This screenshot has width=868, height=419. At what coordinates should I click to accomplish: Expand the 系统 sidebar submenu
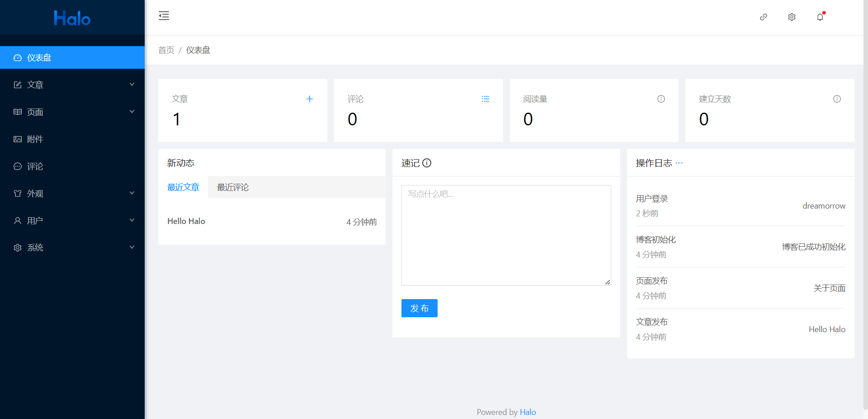[x=72, y=248]
